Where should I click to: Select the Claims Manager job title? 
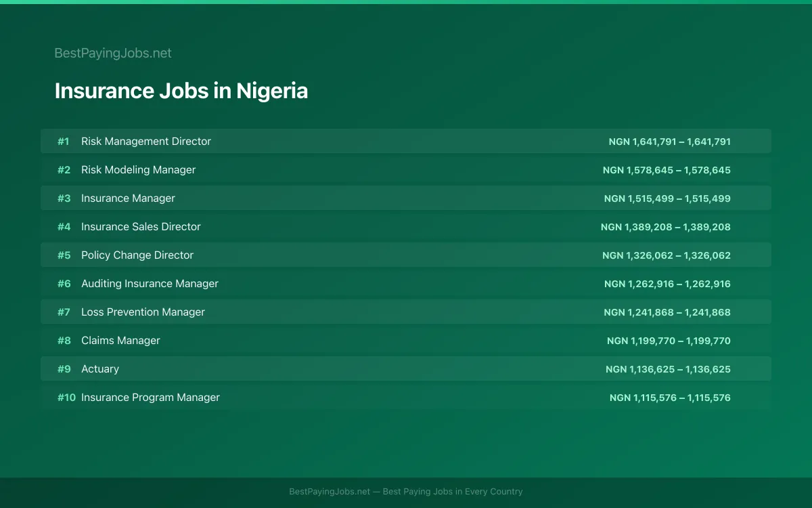point(120,340)
